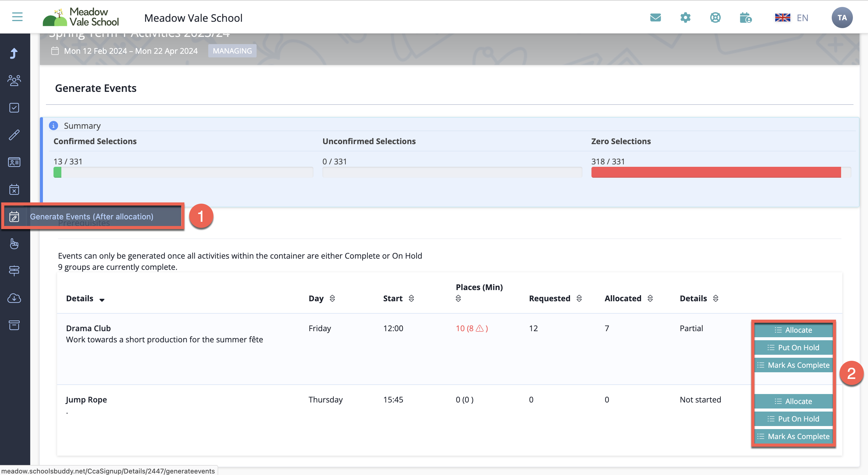Open the EN language selector
Image resolution: width=868 pixels, height=475 pixels.
(x=803, y=18)
